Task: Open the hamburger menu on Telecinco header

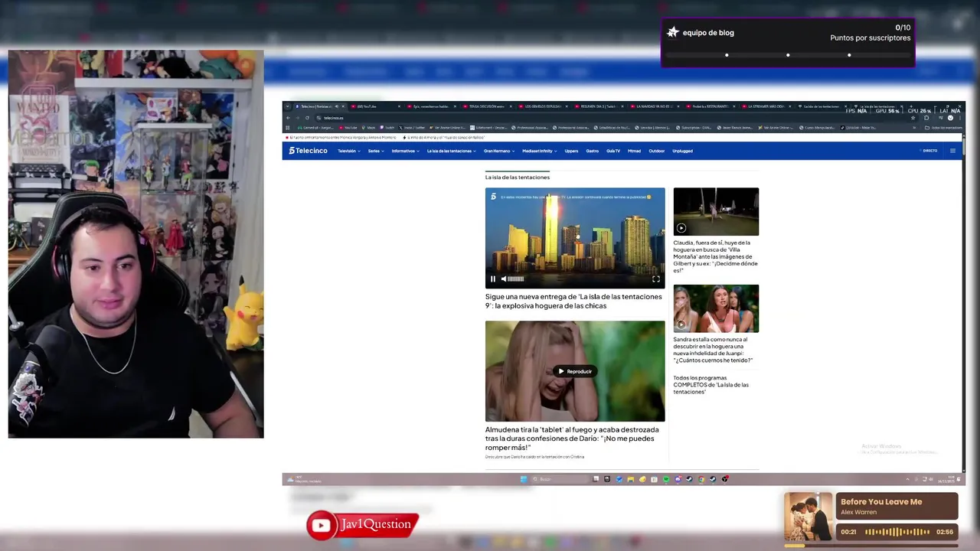Action: 952,151
